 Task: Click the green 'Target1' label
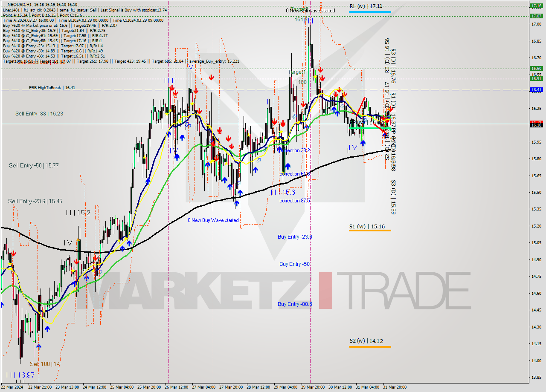point(297,72)
